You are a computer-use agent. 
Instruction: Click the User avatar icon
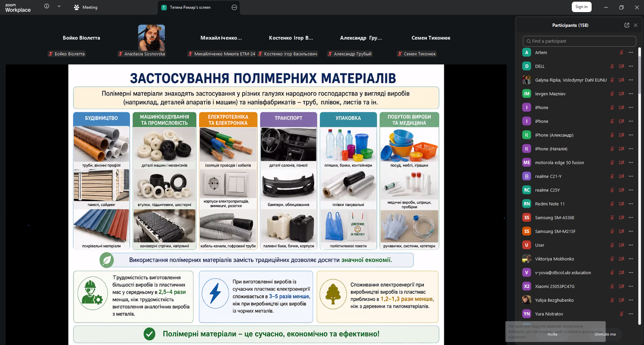pyautogui.click(x=526, y=245)
